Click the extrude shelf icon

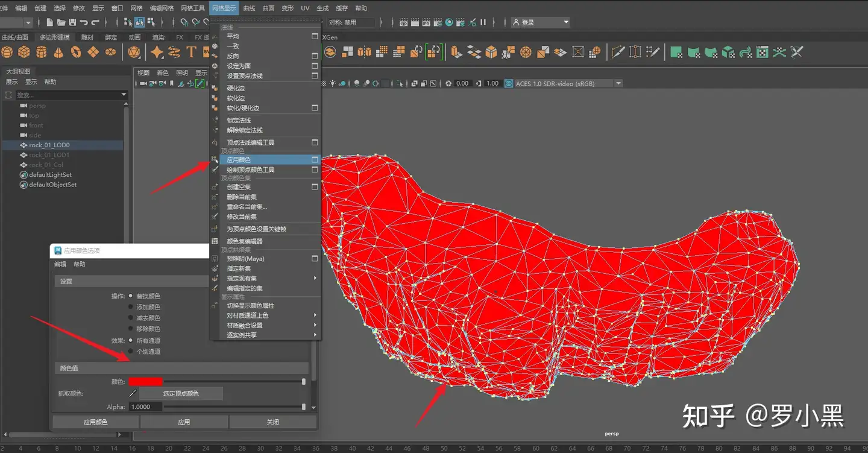[x=455, y=52]
